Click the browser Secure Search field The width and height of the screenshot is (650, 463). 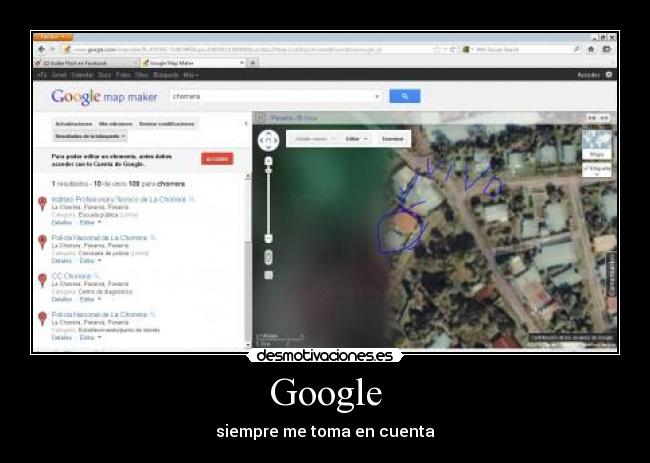(523, 49)
